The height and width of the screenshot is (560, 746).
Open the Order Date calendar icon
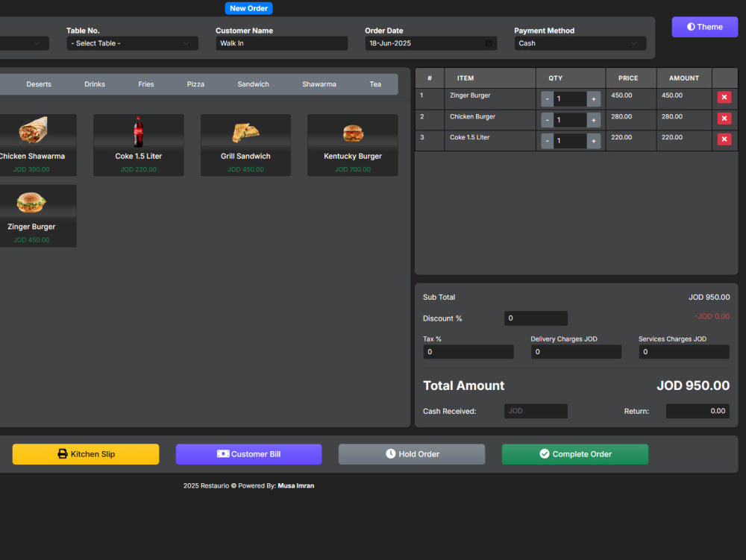[x=488, y=43]
